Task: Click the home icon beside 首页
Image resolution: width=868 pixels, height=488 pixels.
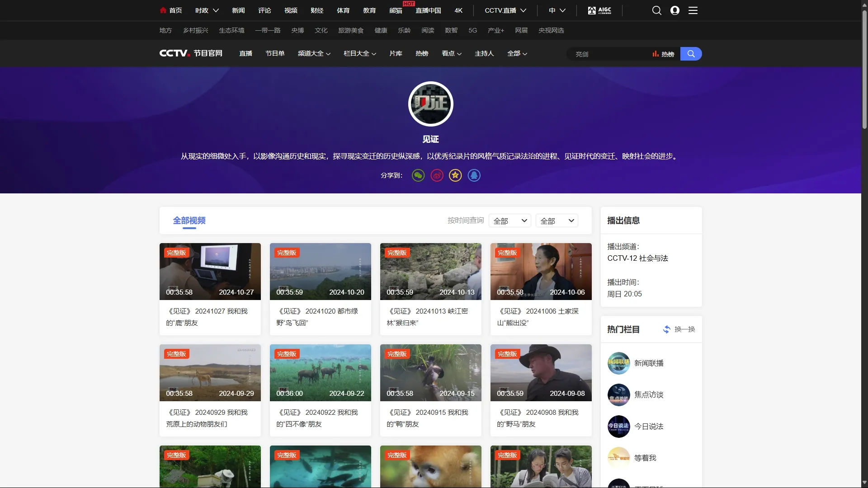Action: coord(163,10)
